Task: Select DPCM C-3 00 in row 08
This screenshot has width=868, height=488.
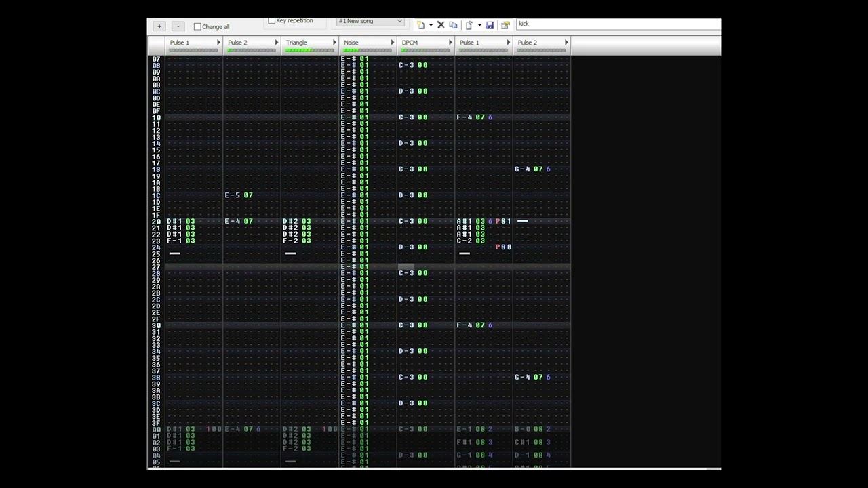Action: coord(413,65)
